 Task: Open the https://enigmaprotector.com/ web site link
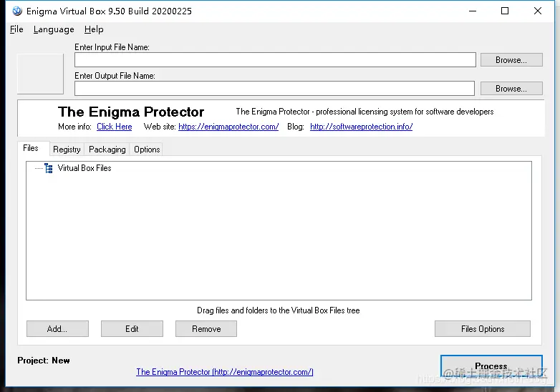pyautogui.click(x=228, y=127)
